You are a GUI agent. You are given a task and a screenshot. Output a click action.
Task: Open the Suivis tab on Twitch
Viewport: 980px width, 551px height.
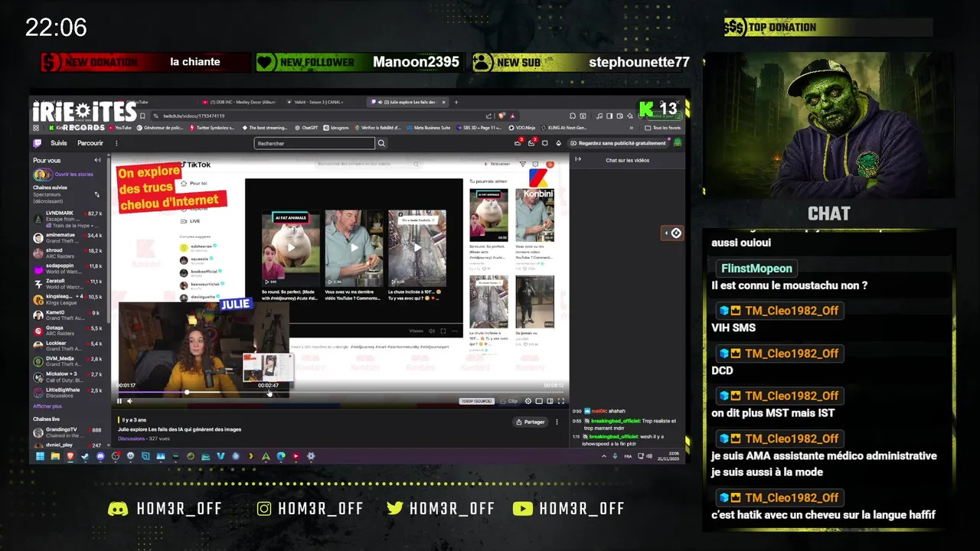click(59, 143)
